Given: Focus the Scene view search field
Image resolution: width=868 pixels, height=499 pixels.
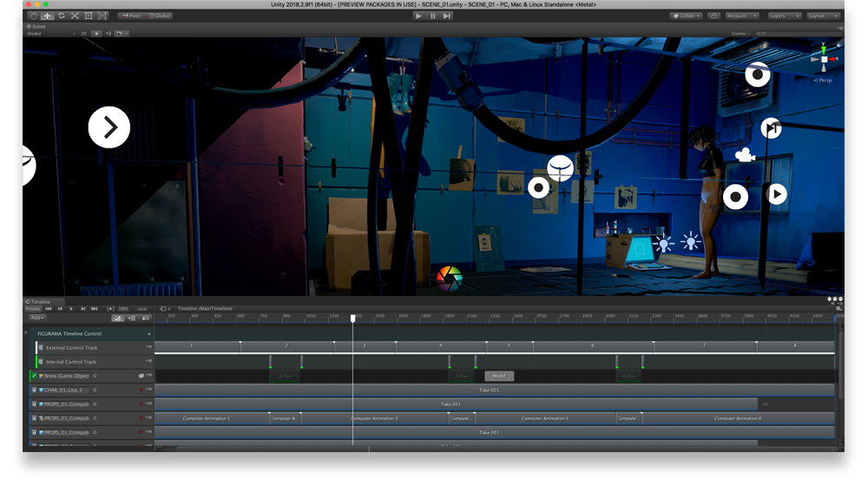Looking at the screenshot, I should [x=799, y=34].
